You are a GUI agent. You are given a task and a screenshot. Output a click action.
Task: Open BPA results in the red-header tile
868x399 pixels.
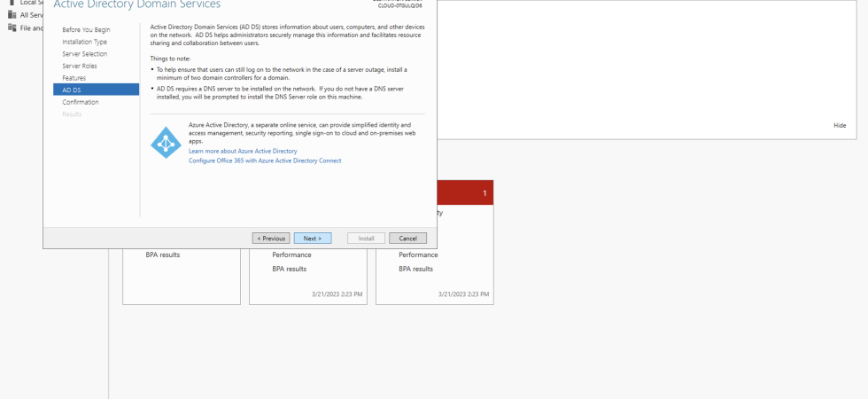415,269
